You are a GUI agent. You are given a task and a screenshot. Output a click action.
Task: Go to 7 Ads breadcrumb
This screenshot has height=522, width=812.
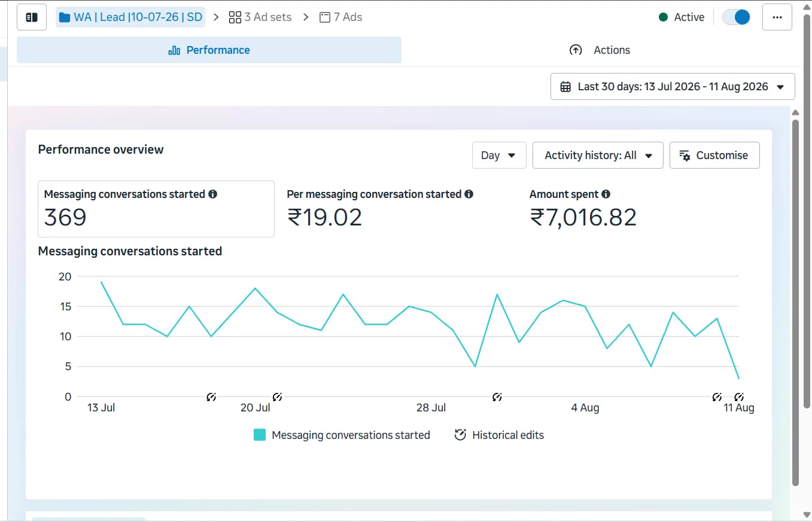point(341,17)
